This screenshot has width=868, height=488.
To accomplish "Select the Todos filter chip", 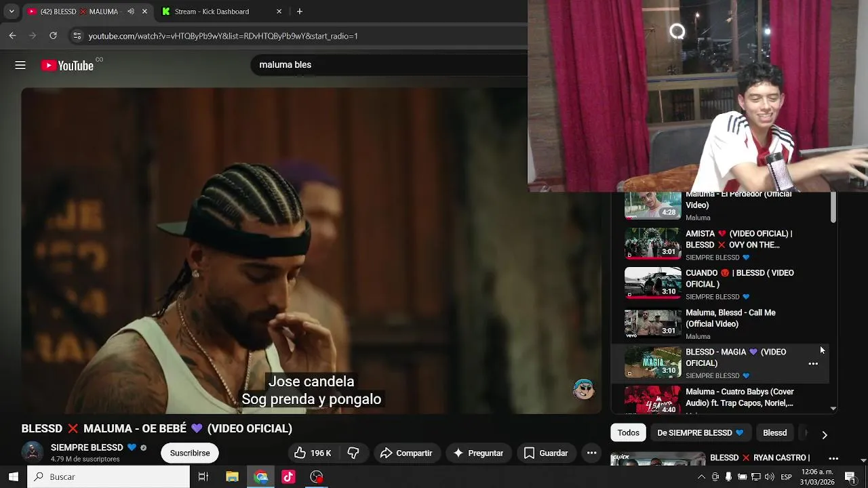I will click(x=628, y=432).
